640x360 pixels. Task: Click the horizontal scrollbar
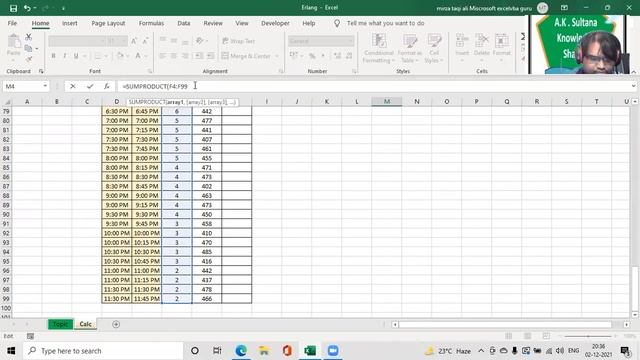[505, 324]
